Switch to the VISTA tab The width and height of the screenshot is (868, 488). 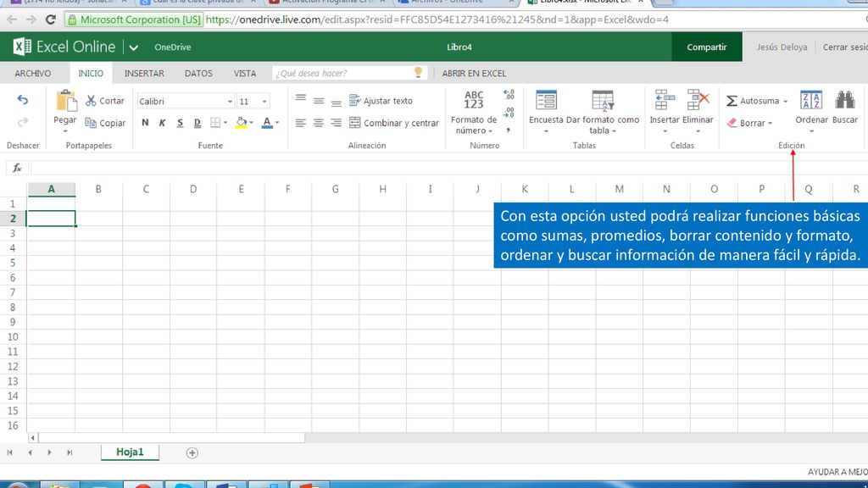tap(245, 73)
